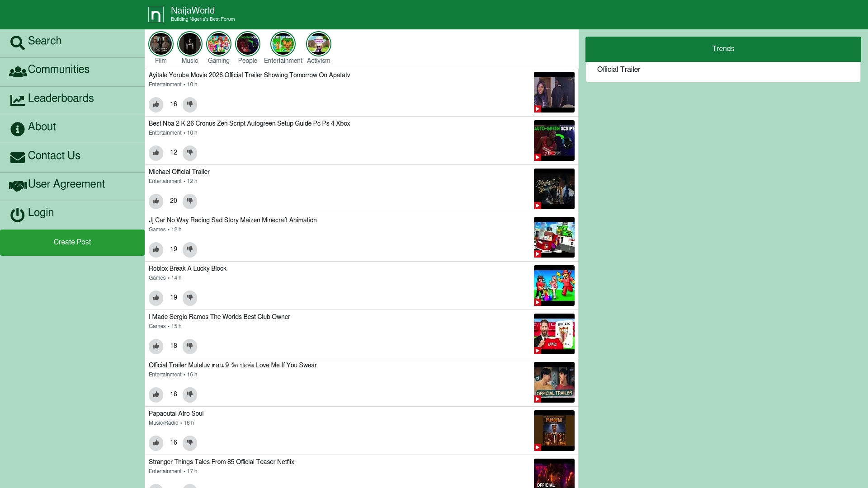Select the Film category icon
Screen dimensions: 868x488
161,44
